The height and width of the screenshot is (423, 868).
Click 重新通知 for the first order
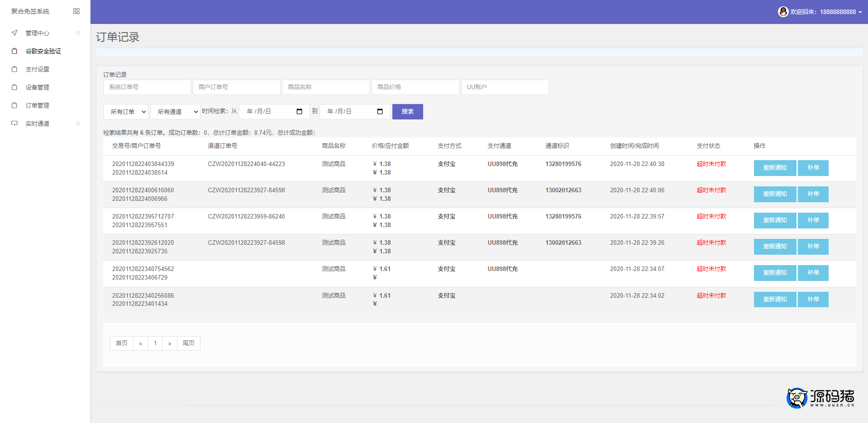(x=775, y=168)
